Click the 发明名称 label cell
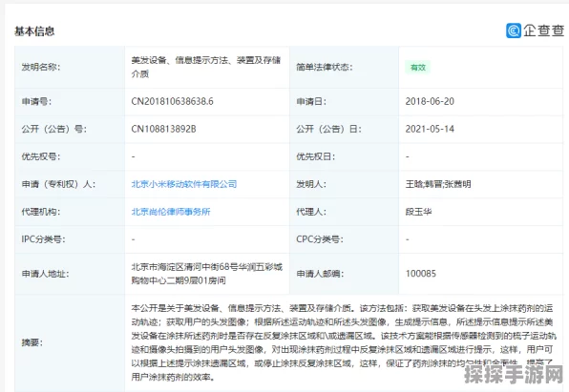This screenshot has height=392, width=569. (x=70, y=67)
